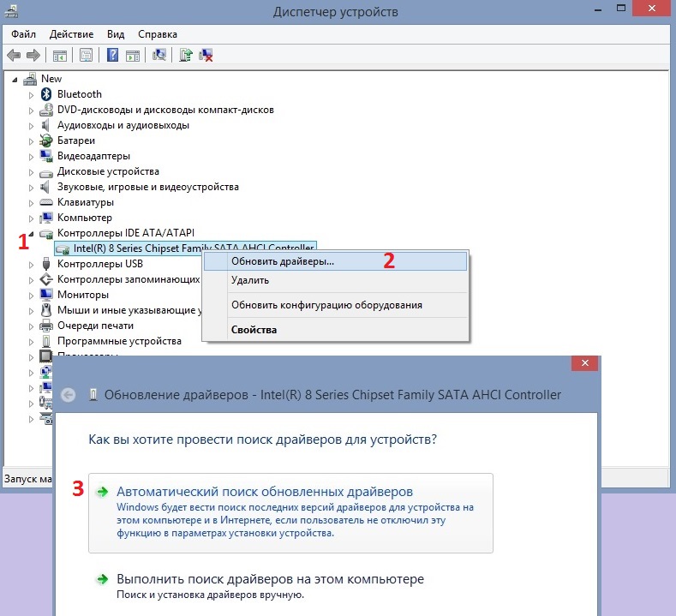Click the Звуковые, игровые и видеоустройства icon
Screen dimensions: 676x616
point(45,187)
